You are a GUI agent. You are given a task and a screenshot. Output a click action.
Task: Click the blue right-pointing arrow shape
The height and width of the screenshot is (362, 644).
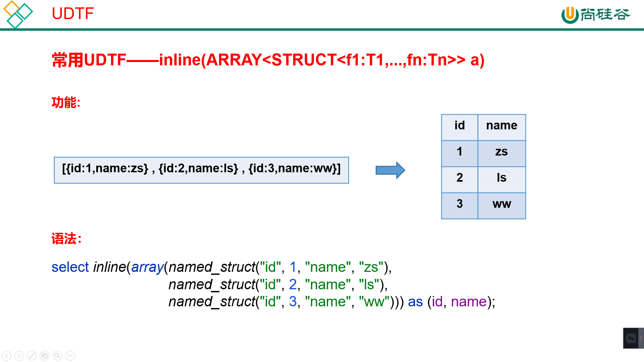[x=390, y=170]
